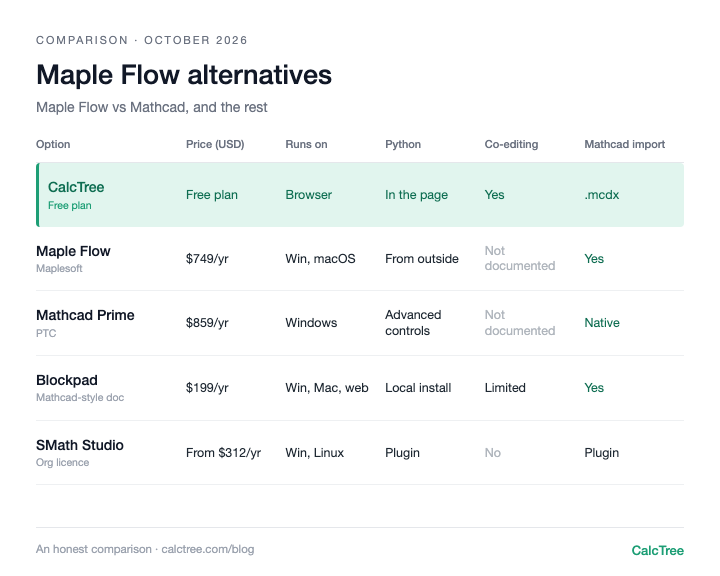Click the 'Yes' Mathcad import cell for Maple Flow

594,259
